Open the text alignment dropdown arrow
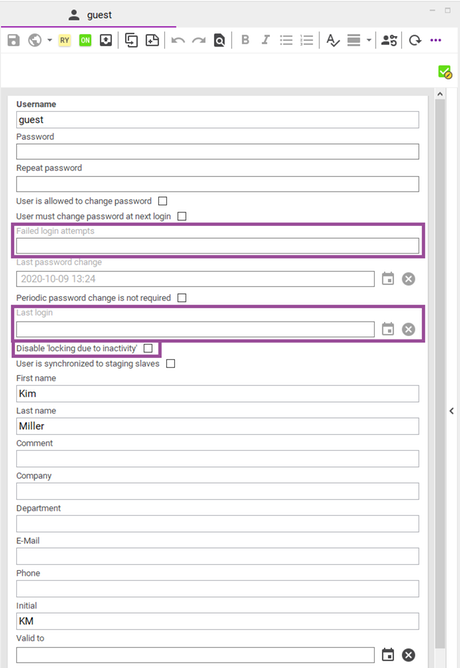The width and height of the screenshot is (460, 668). (x=369, y=40)
